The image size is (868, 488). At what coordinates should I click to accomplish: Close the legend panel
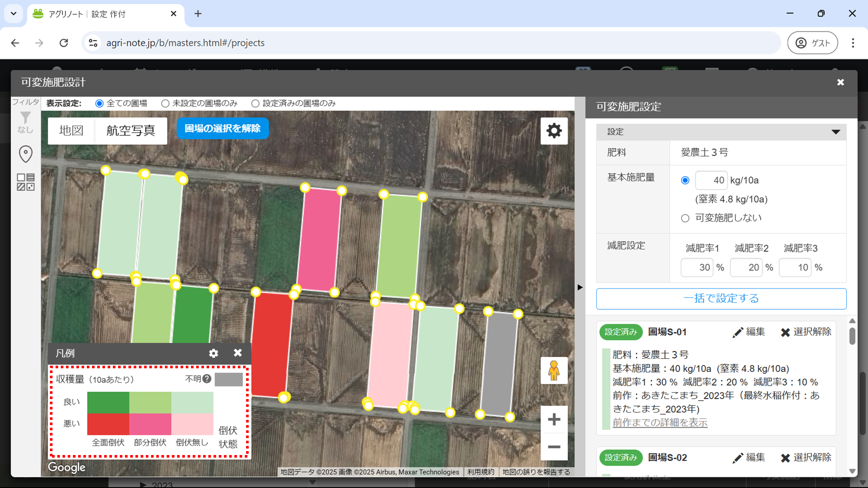tap(237, 353)
